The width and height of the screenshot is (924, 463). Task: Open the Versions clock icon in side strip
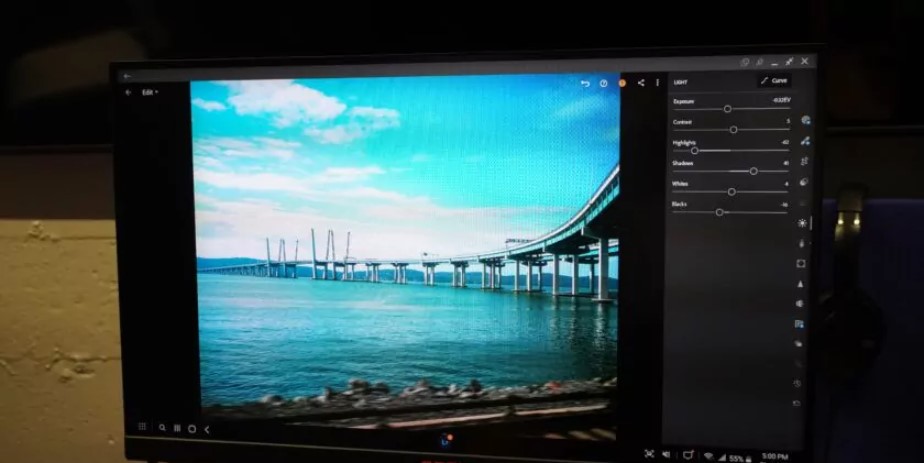click(797, 383)
